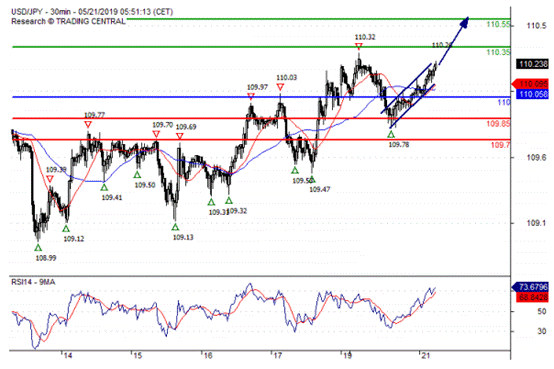Select the green marker at 109.78 low

(x=391, y=134)
